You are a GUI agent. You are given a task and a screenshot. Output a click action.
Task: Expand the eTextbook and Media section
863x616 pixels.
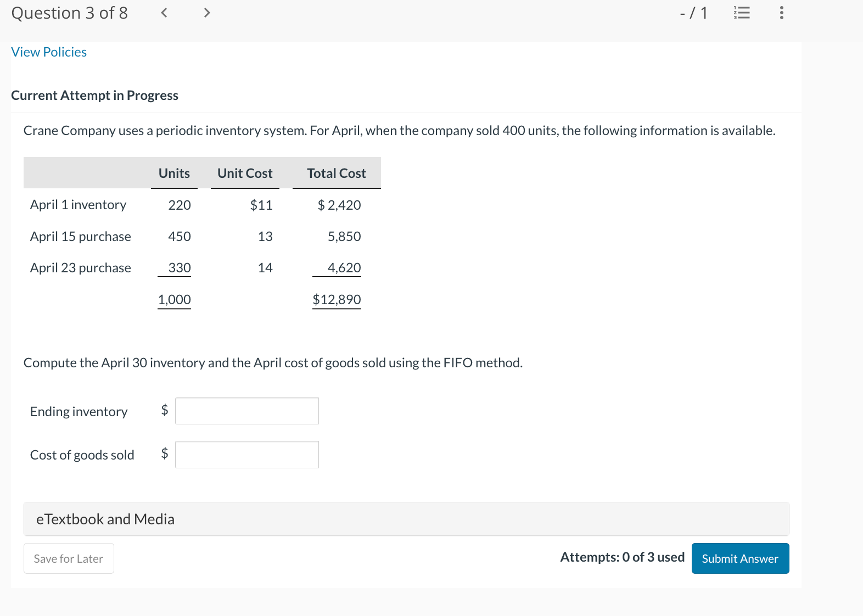pyautogui.click(x=406, y=519)
